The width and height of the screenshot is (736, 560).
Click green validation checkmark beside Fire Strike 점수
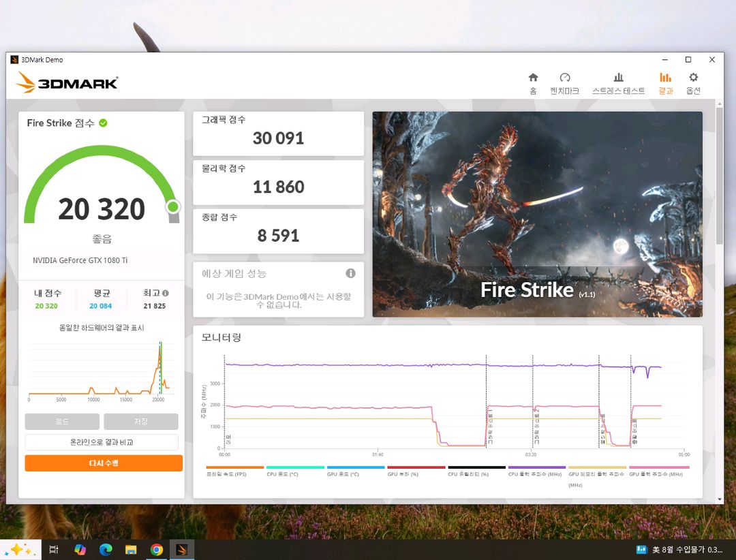[103, 123]
